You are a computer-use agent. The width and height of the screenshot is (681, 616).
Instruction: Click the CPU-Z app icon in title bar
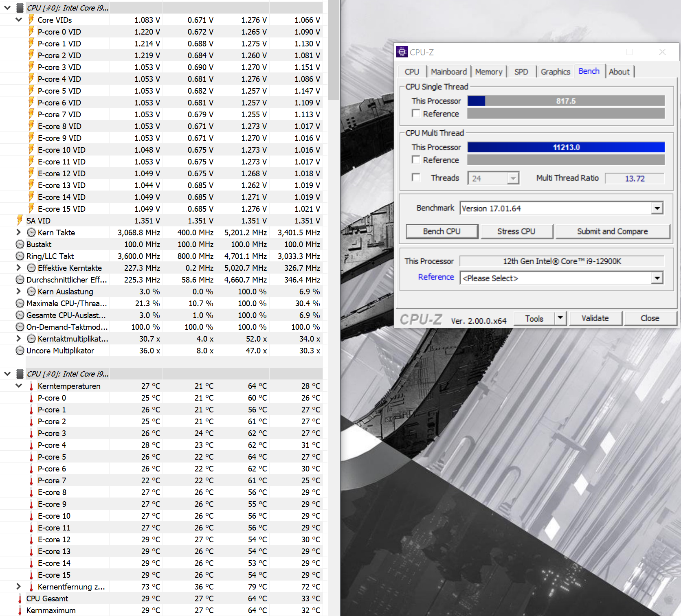pos(402,52)
